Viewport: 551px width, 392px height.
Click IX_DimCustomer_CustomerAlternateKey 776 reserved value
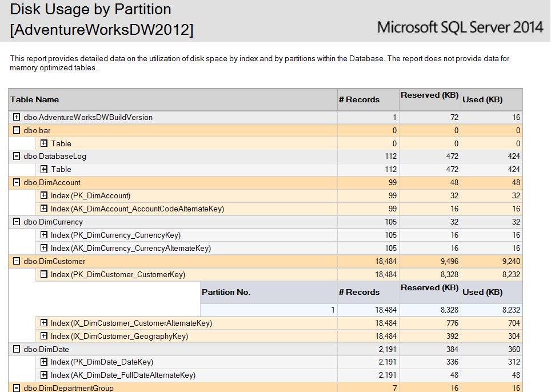pos(452,323)
